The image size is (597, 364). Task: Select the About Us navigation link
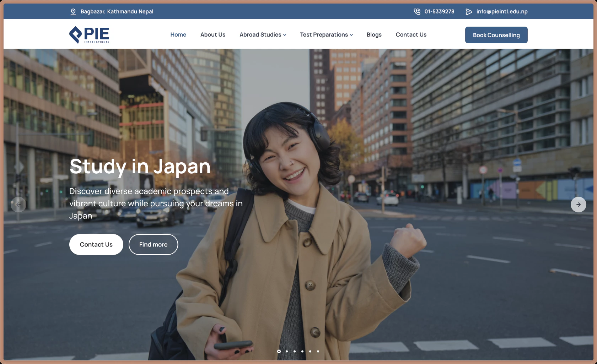click(213, 34)
